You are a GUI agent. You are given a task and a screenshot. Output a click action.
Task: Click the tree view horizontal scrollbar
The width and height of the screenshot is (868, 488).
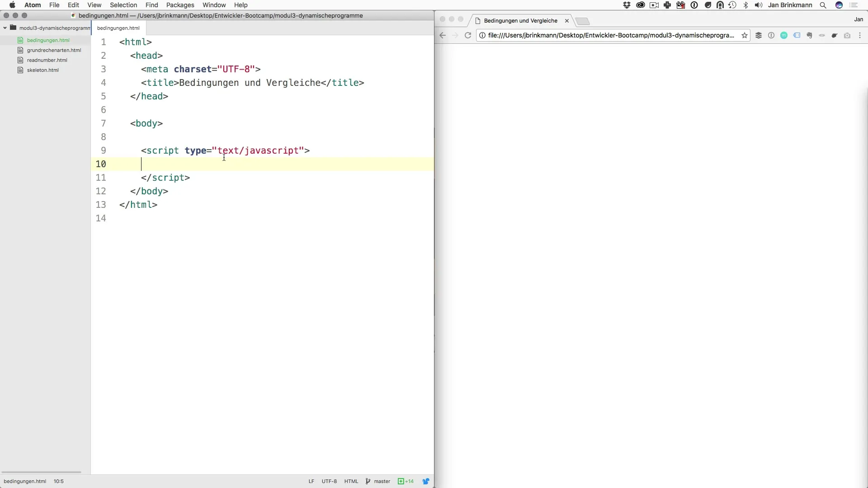[x=41, y=472]
